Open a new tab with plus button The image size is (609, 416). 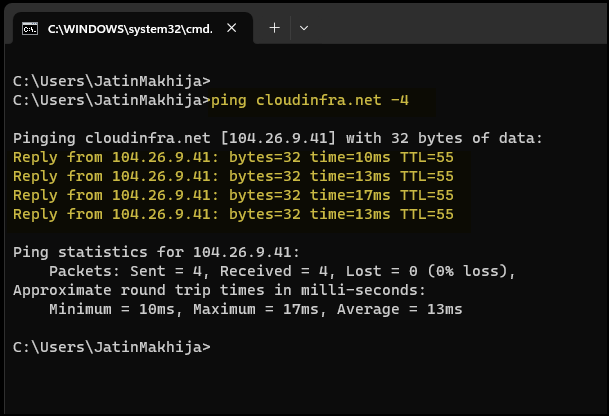tap(275, 28)
